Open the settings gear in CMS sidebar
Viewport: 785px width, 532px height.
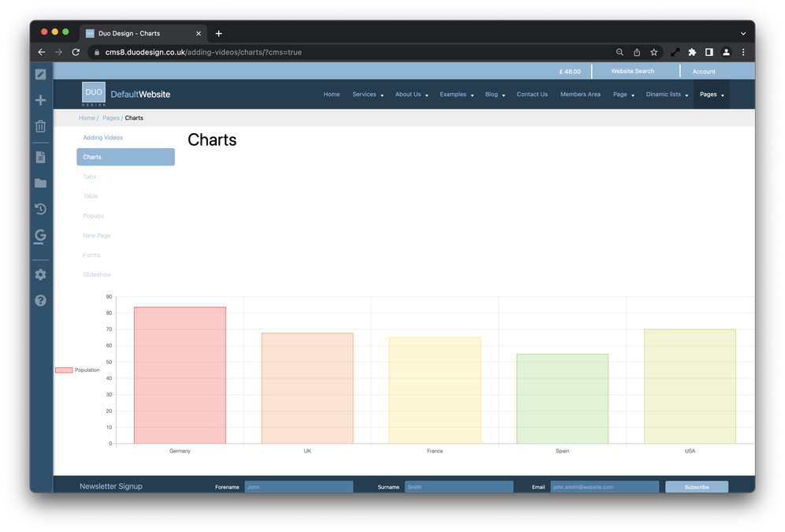coord(40,274)
